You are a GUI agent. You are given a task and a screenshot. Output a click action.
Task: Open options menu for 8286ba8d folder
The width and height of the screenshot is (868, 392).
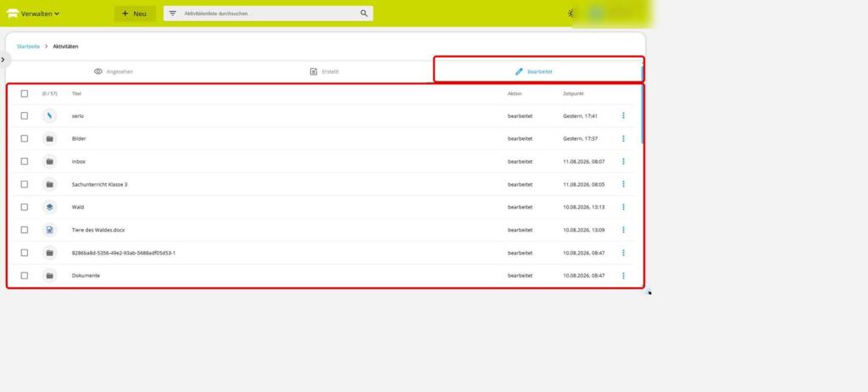click(x=623, y=253)
